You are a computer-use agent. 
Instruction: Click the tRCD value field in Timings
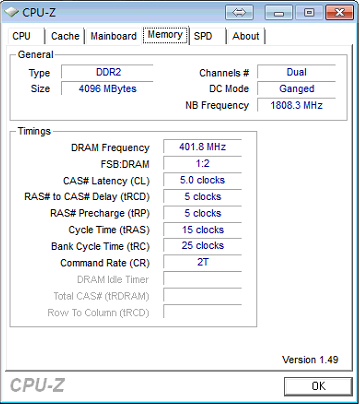[x=202, y=196]
